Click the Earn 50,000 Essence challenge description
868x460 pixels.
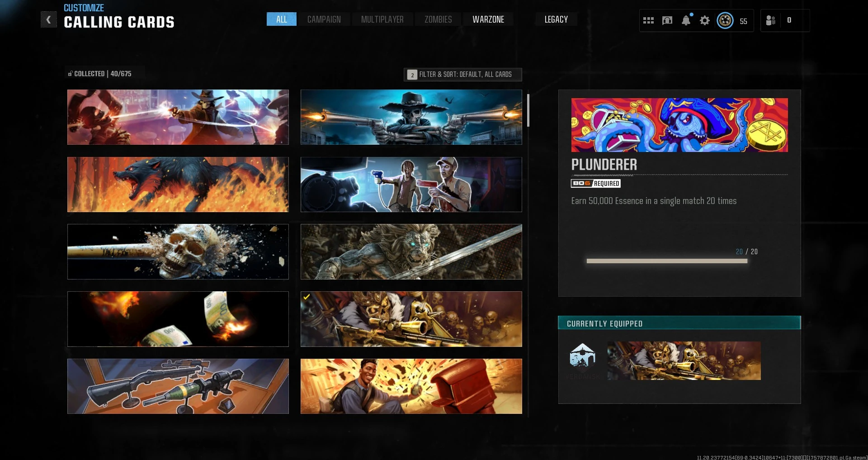654,201
